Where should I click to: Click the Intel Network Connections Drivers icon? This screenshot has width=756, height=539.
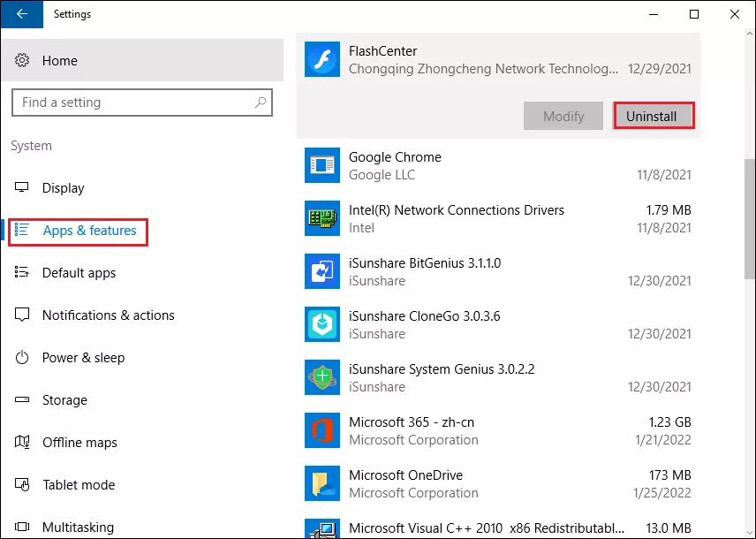click(x=322, y=218)
